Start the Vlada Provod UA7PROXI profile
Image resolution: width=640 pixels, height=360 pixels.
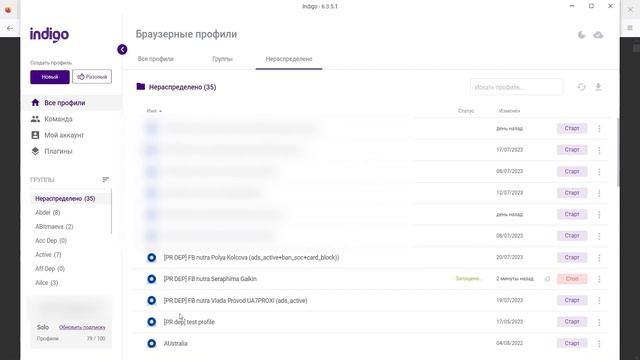[x=572, y=300]
